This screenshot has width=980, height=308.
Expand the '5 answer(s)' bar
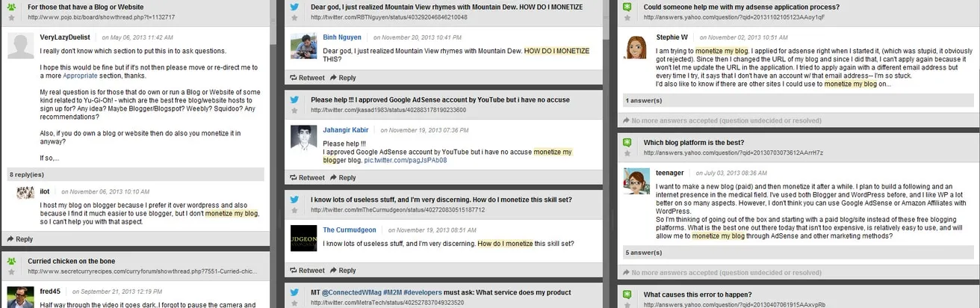tap(798, 253)
